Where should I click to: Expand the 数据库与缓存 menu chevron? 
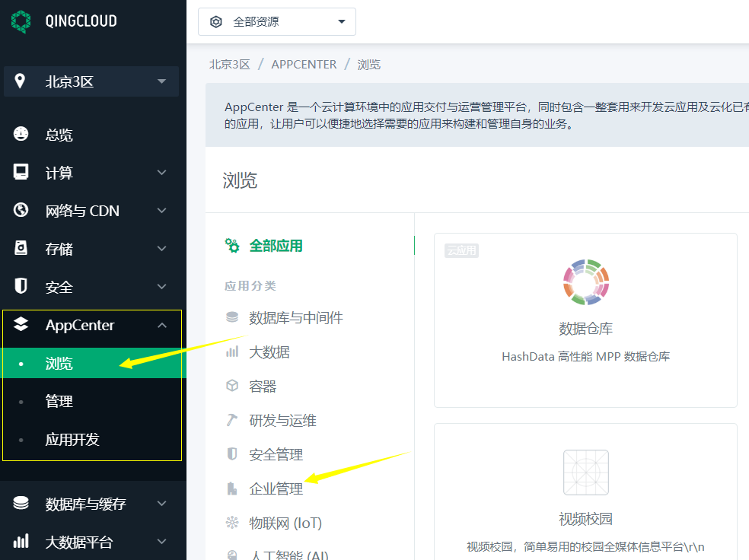[x=162, y=504]
